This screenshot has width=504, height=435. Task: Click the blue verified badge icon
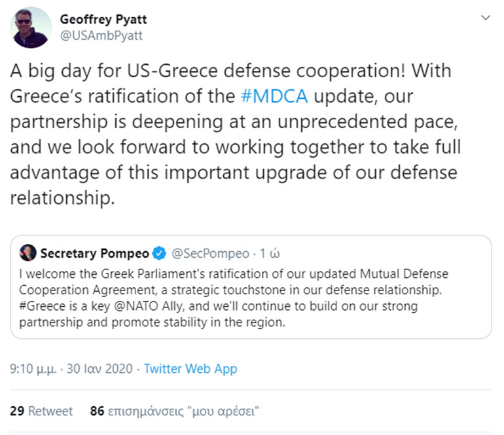(159, 253)
